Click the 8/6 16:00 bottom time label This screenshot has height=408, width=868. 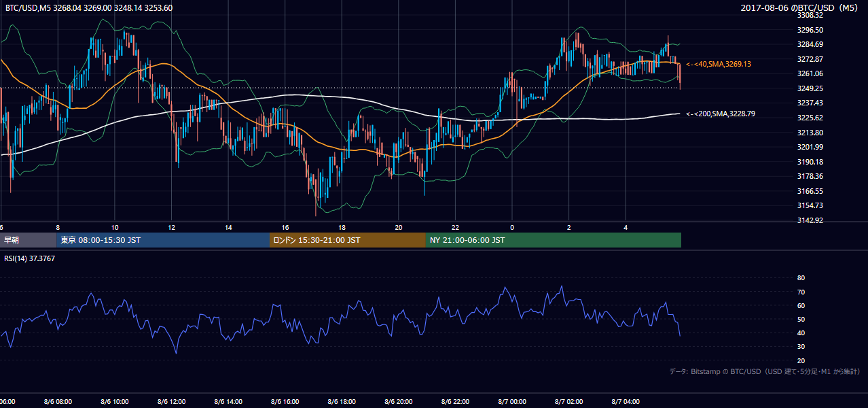pos(285,402)
